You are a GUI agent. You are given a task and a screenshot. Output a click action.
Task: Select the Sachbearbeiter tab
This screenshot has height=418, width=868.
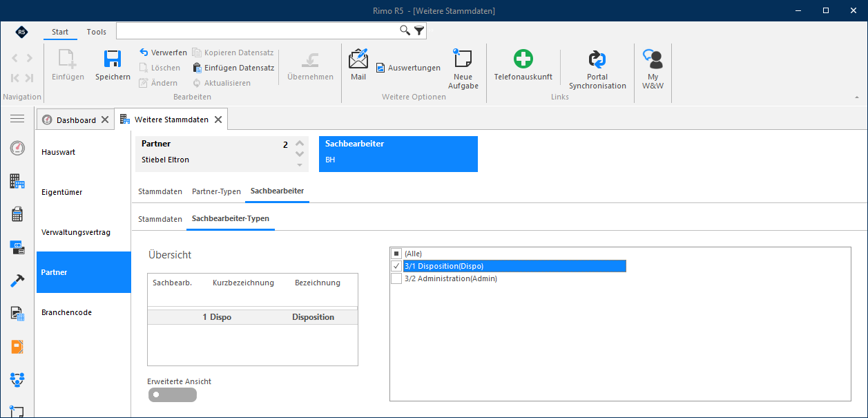[x=277, y=191]
